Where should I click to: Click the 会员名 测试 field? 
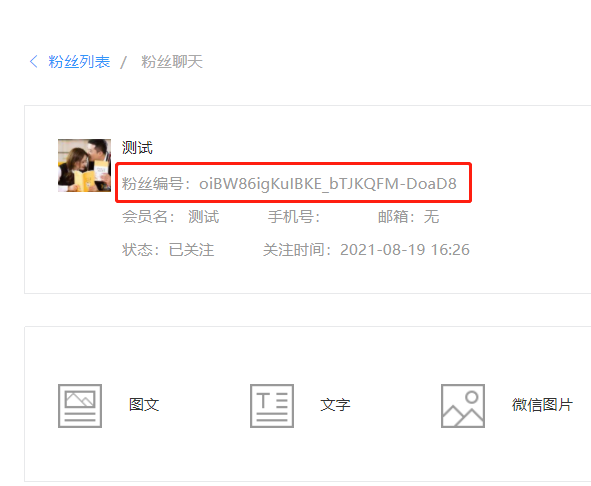click(x=170, y=217)
